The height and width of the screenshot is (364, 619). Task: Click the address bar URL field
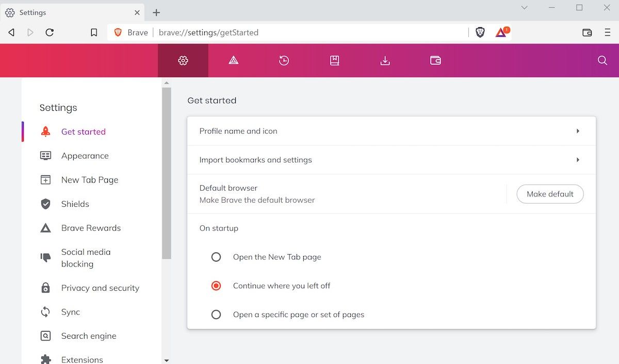309,32
